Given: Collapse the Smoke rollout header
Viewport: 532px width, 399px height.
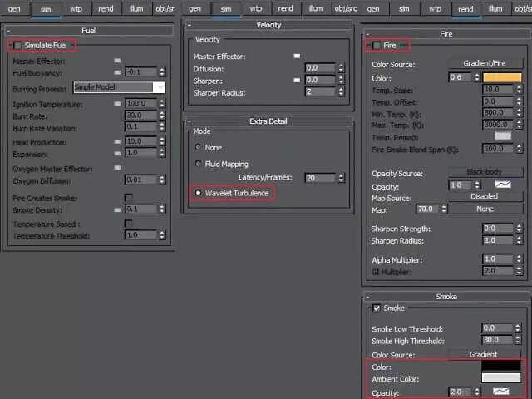Looking at the screenshot, I should point(446,296).
